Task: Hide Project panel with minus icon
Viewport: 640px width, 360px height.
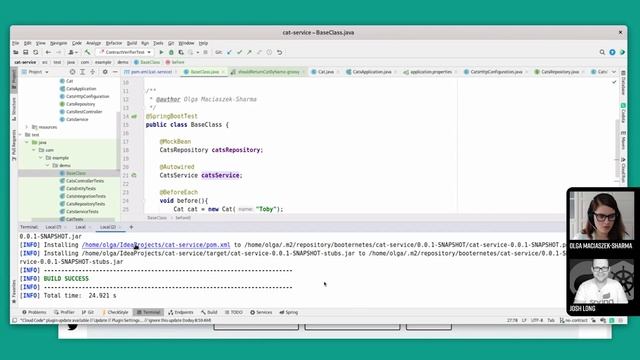Action: pyautogui.click(x=115, y=72)
